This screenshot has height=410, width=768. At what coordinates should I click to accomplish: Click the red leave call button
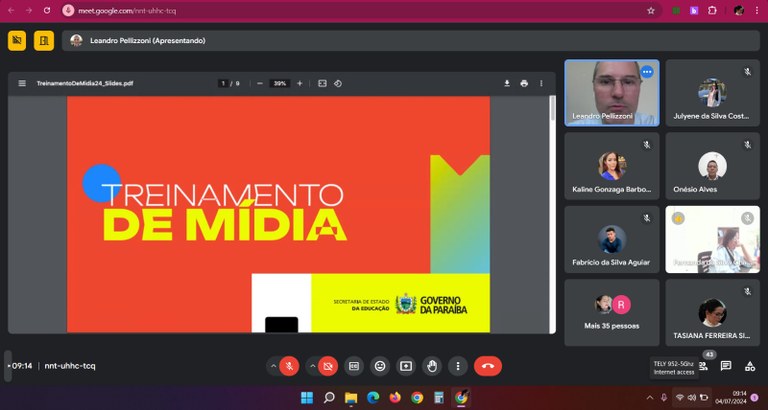click(x=487, y=366)
